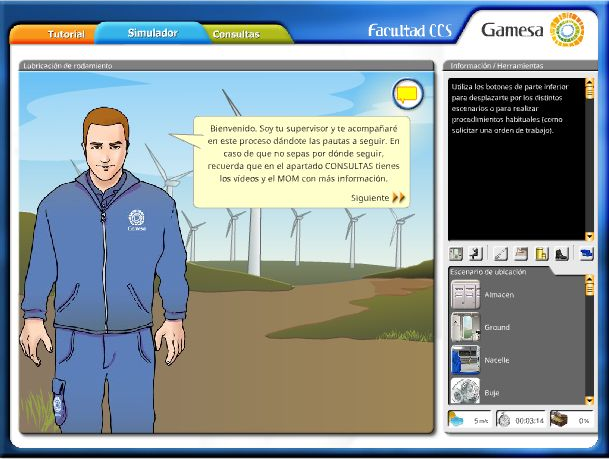Image resolution: width=609 pixels, height=459 pixels.
Task: Select the Almacen scenario thumbnail
Action: click(465, 294)
